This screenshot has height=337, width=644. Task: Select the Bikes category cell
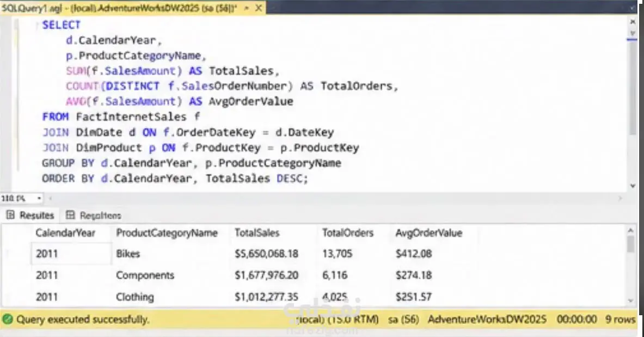point(128,254)
